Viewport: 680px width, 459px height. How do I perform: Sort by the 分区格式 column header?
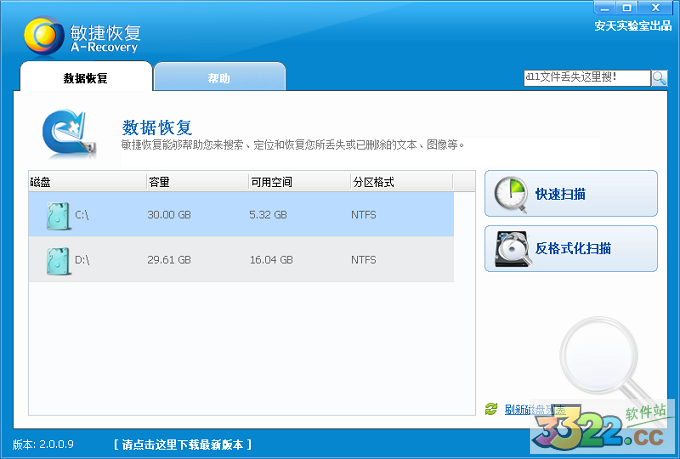click(400, 182)
